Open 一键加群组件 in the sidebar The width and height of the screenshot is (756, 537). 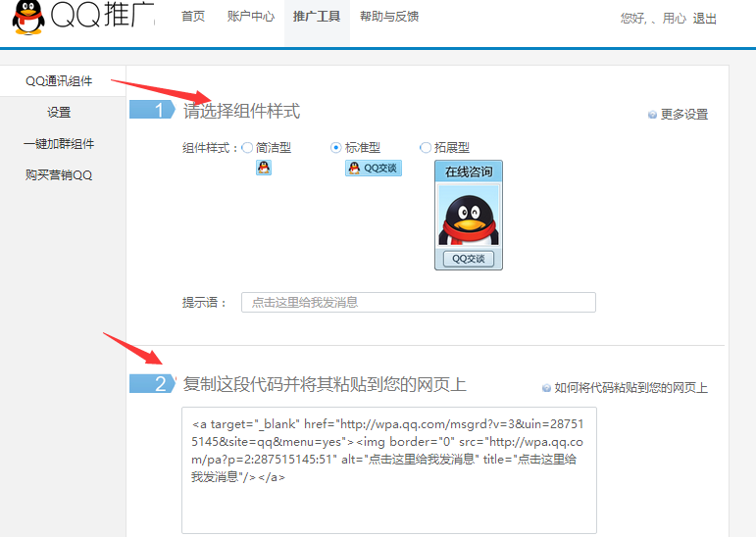tap(59, 144)
